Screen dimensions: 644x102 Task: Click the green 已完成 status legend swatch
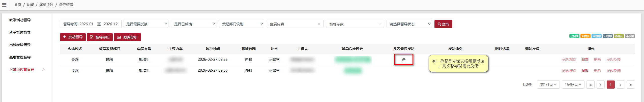(574, 36)
